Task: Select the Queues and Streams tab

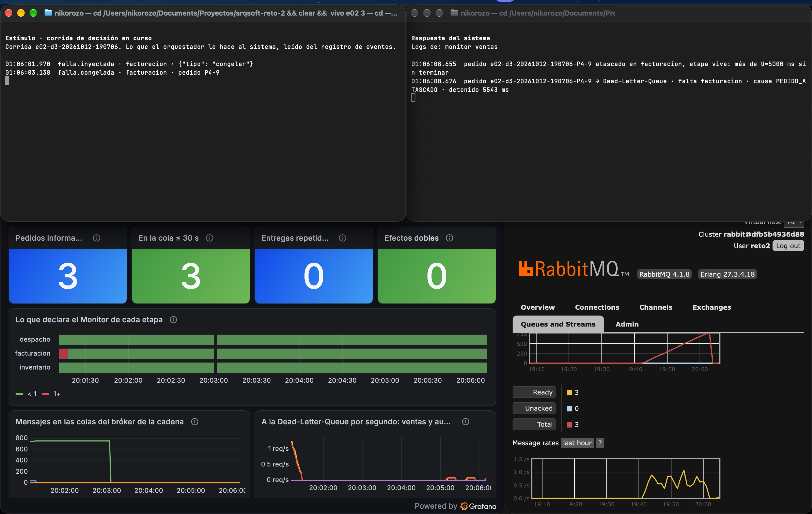Action: (x=558, y=324)
